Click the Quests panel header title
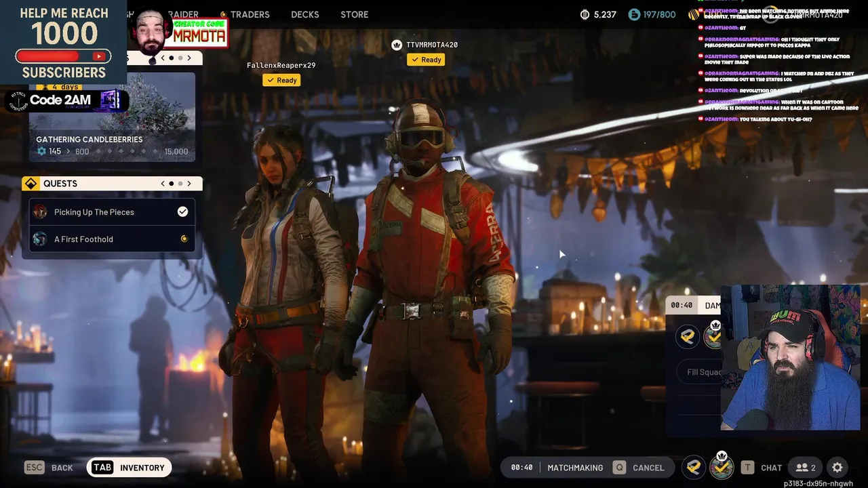 [60, 184]
